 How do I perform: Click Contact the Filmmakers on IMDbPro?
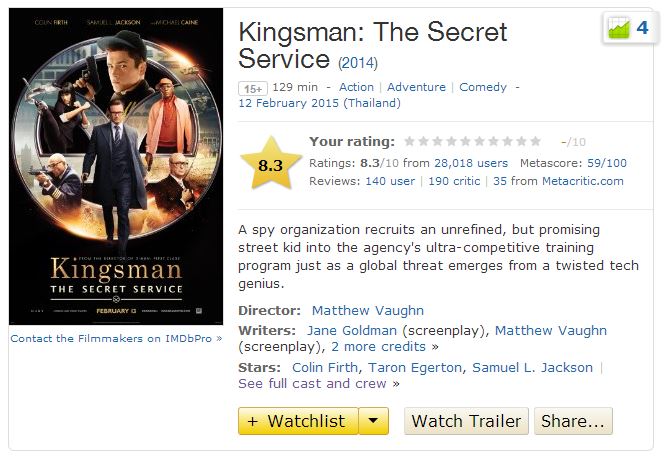(116, 339)
